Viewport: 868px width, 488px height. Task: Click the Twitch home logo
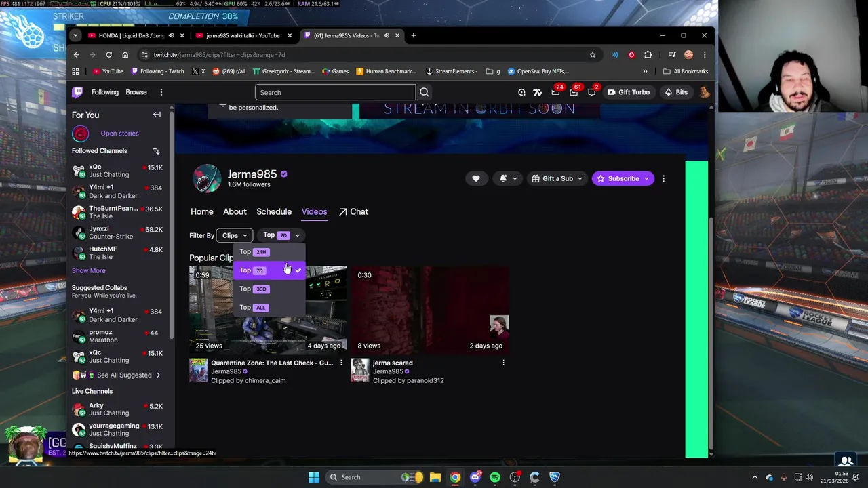(78, 92)
